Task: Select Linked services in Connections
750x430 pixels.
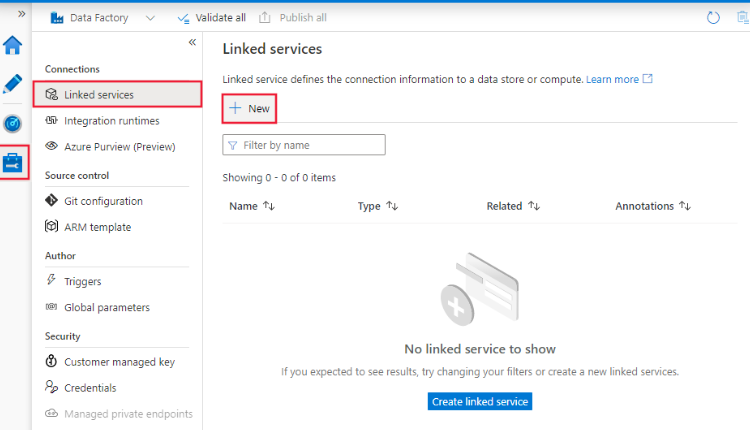Action: coord(118,94)
